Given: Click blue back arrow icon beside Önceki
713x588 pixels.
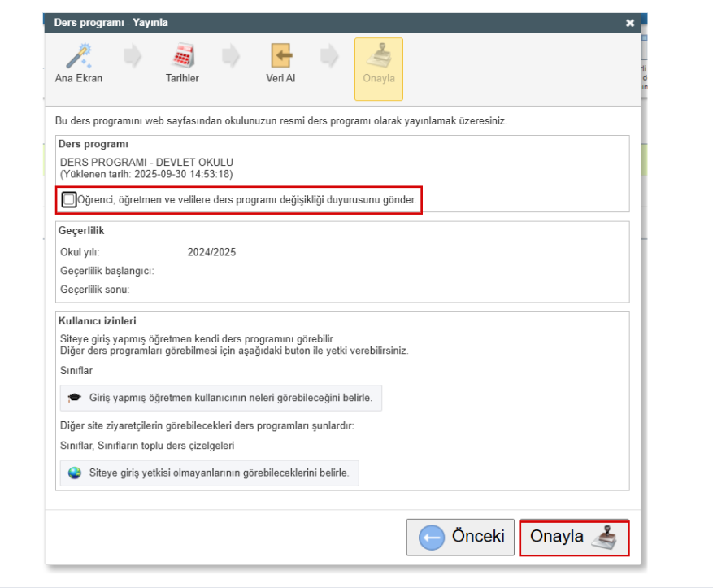Looking at the screenshot, I should pos(432,537).
